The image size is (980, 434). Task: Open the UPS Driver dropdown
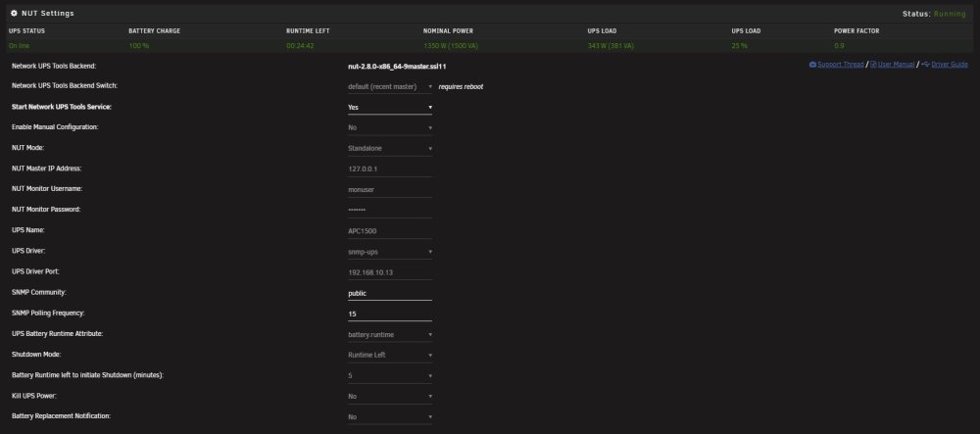point(390,252)
